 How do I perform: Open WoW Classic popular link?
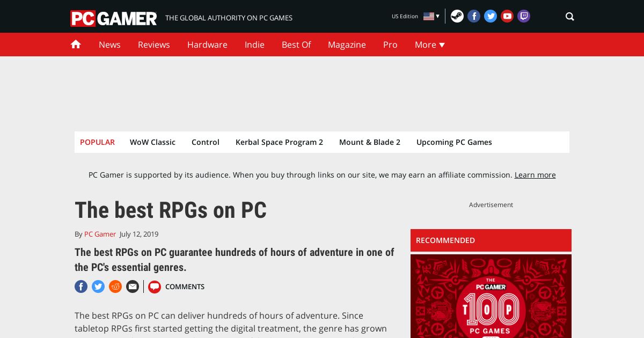click(x=152, y=142)
